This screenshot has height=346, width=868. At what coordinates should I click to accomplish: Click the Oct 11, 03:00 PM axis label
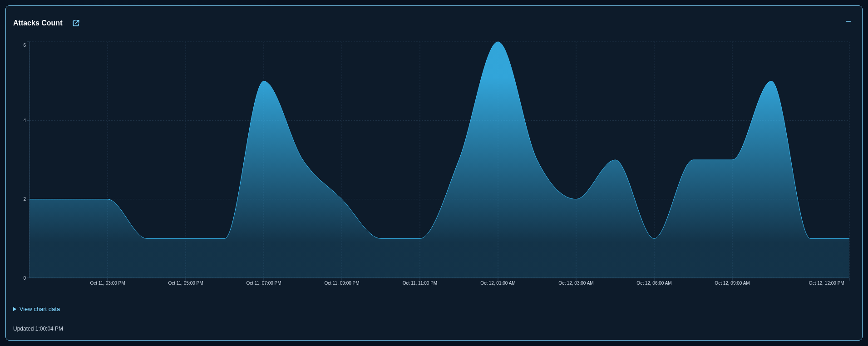coord(108,283)
